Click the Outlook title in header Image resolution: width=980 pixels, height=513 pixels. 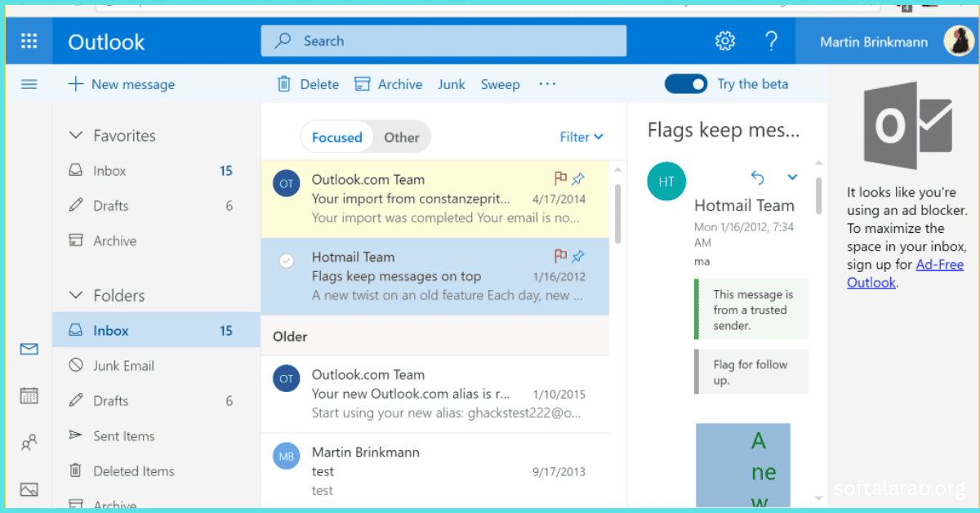pyautogui.click(x=106, y=42)
